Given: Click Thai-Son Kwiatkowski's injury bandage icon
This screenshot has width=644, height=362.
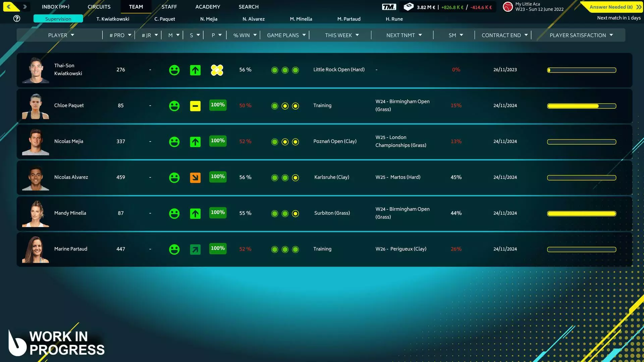Looking at the screenshot, I should (x=217, y=70).
